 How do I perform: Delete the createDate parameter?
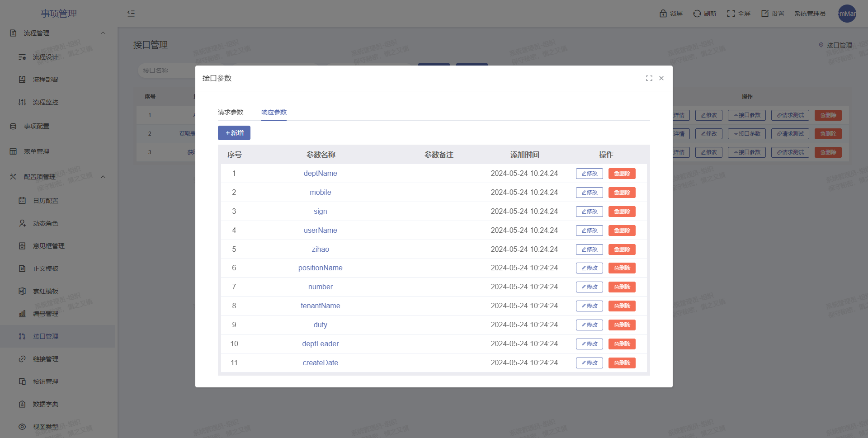coord(622,363)
